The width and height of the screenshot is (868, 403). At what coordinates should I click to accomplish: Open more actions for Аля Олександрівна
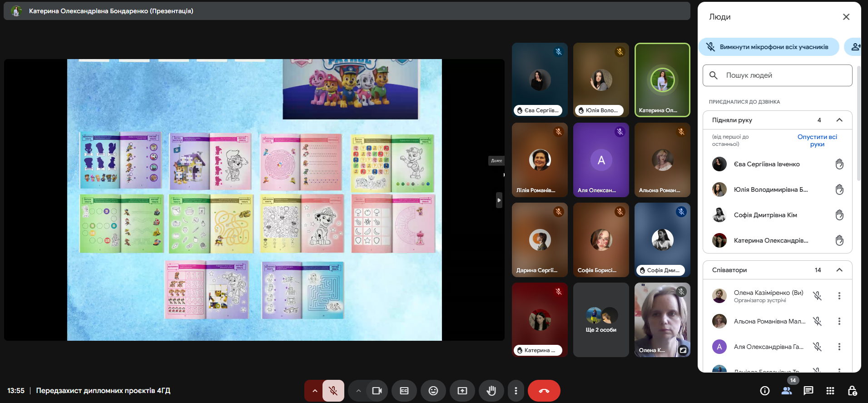coord(839,347)
